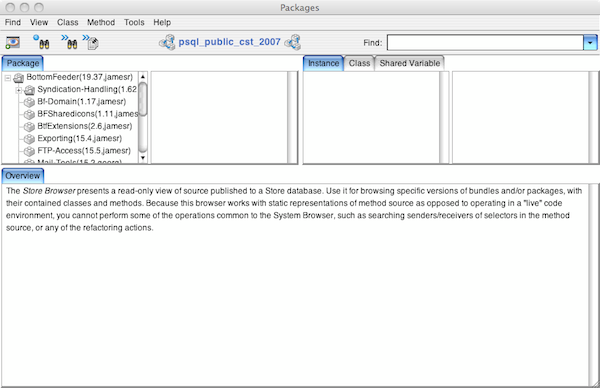Select FTP-Access(15.5,jamesr) package
This screenshot has width=600, height=388.
tap(84, 151)
